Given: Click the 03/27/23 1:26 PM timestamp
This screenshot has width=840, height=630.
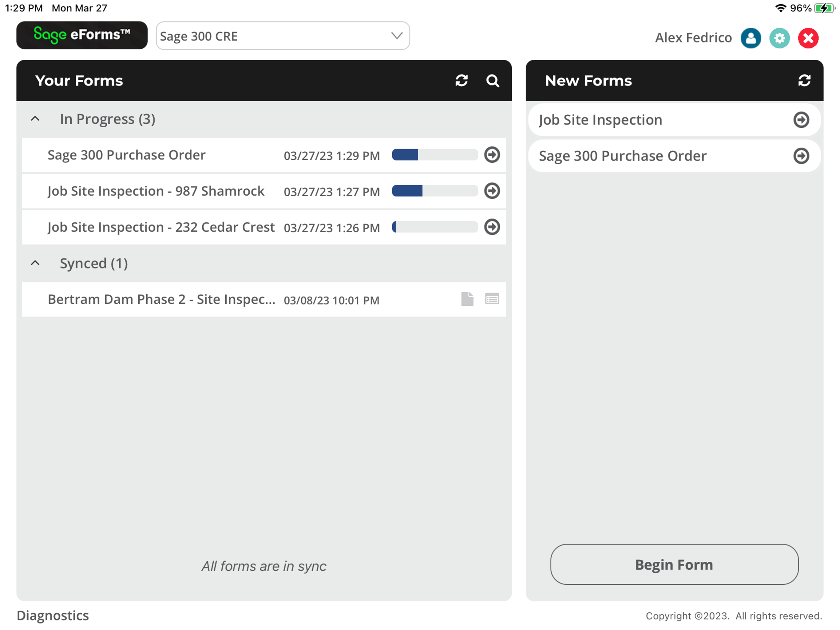Looking at the screenshot, I should pos(331,228).
